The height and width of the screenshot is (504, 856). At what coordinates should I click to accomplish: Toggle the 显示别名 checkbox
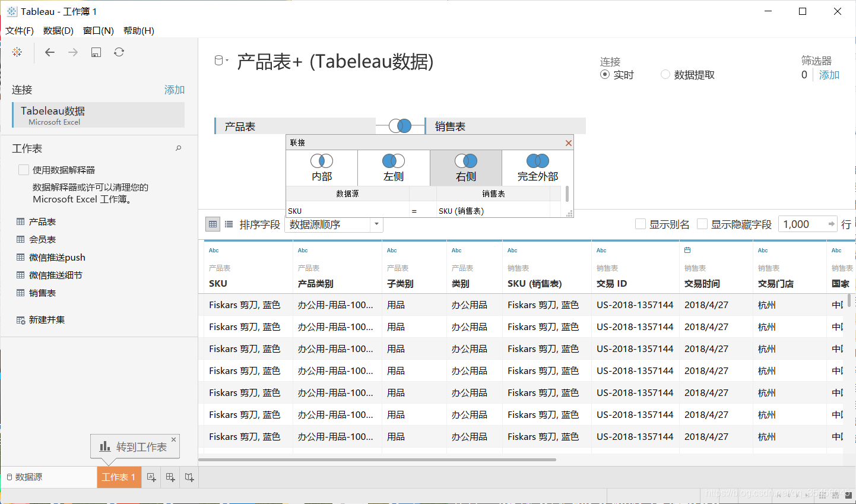click(x=641, y=224)
